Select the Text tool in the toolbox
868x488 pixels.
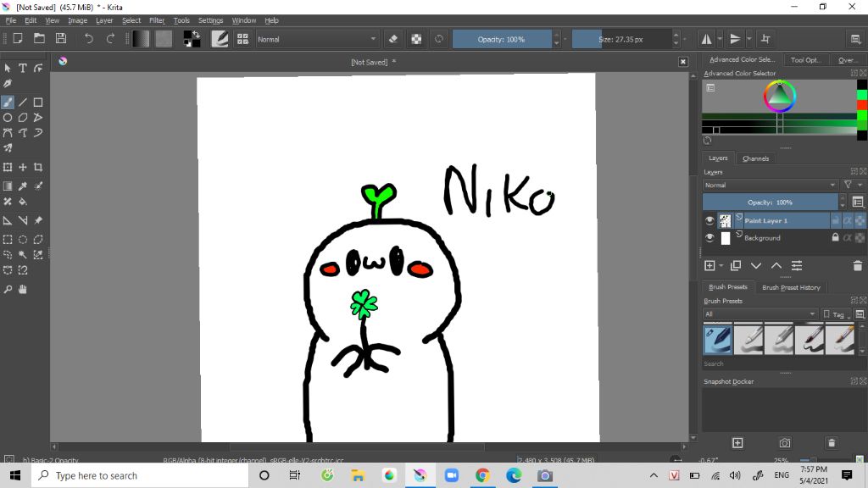[23, 68]
